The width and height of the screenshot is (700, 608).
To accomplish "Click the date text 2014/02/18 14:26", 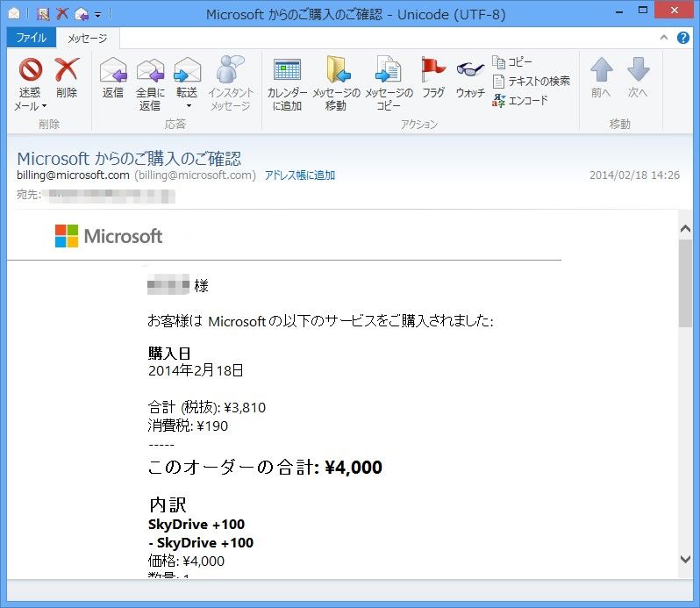I will [x=634, y=175].
